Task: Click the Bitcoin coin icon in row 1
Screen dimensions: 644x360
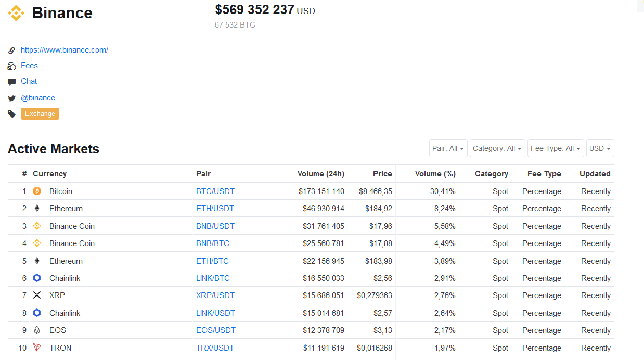Action: click(37, 191)
